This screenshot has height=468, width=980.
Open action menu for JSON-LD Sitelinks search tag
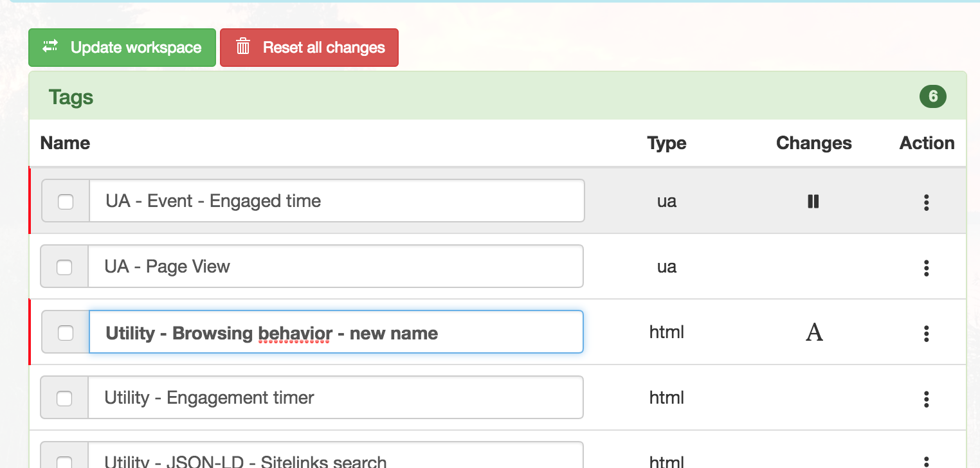pos(926,462)
